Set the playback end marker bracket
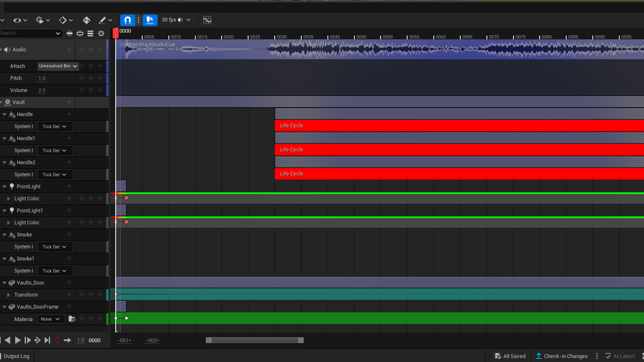The width and height of the screenshot is (644, 362). coord(58,340)
